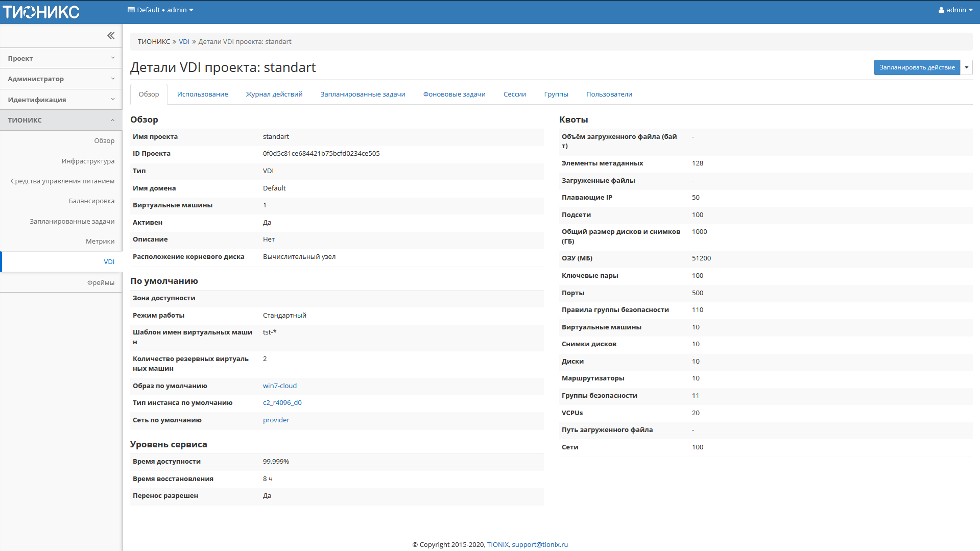Click Общий размер дисков value 1000
The width and height of the screenshot is (980, 551).
tap(700, 231)
